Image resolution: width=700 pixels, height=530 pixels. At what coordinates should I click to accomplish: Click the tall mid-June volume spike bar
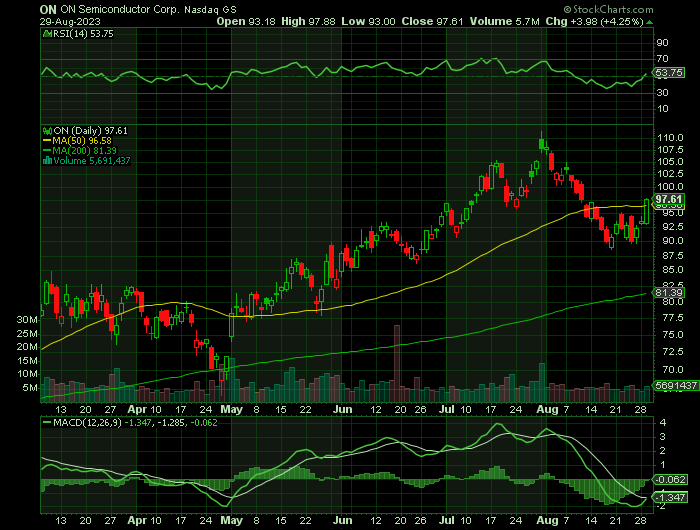[396, 364]
